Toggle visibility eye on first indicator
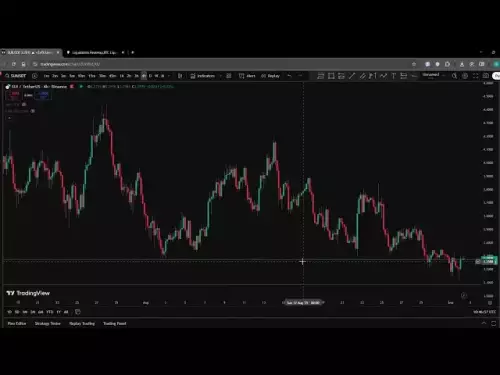The width and height of the screenshot is (500, 375). [x=24, y=104]
